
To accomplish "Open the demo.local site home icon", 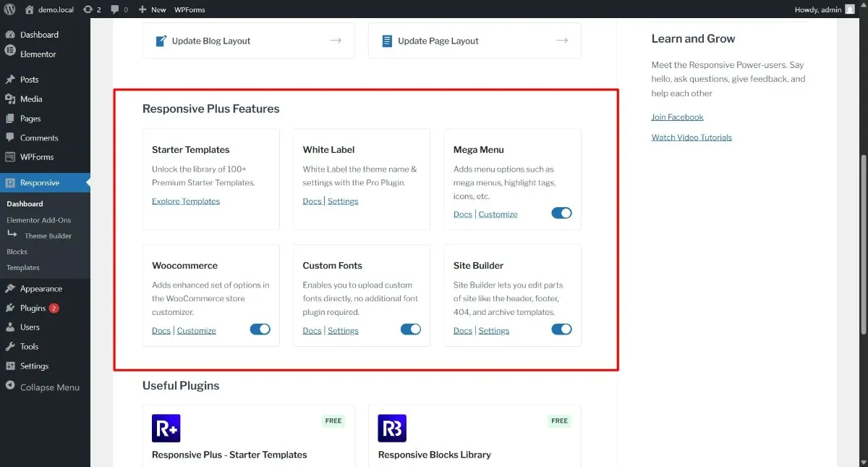I will [x=30, y=9].
